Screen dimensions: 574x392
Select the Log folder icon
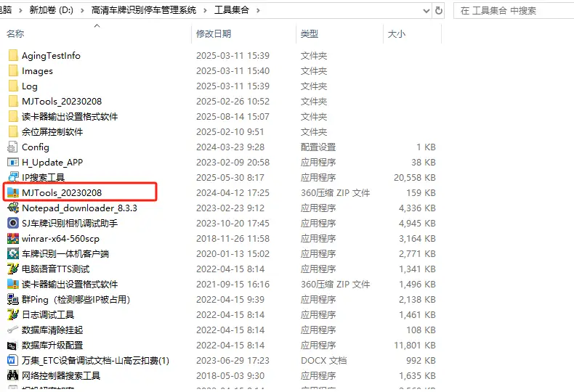point(13,86)
